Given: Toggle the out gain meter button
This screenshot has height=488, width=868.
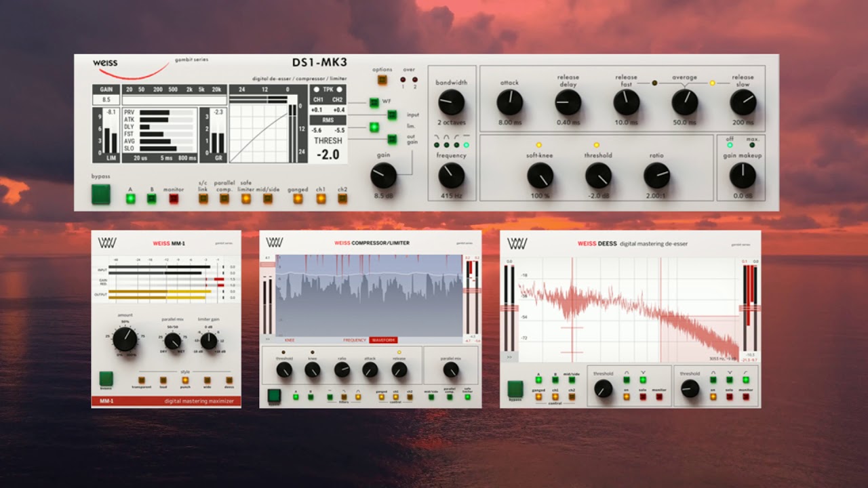Looking at the screenshot, I should pyautogui.click(x=392, y=139).
